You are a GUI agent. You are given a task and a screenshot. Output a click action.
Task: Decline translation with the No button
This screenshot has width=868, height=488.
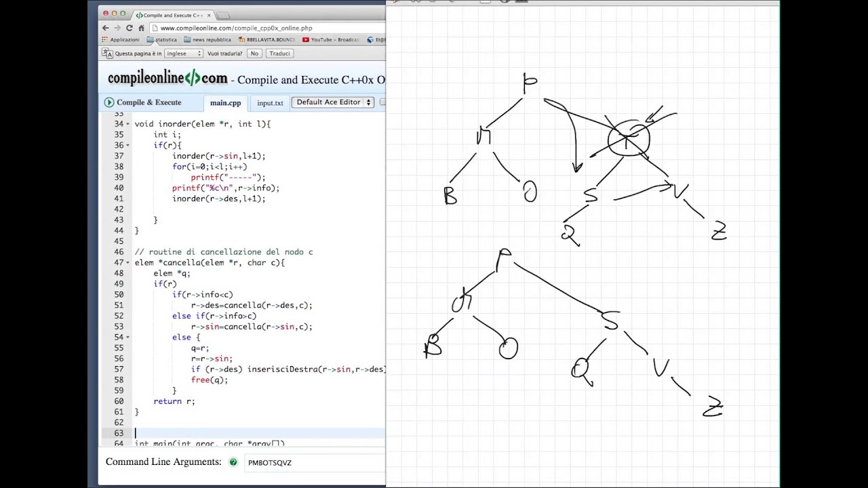(254, 53)
